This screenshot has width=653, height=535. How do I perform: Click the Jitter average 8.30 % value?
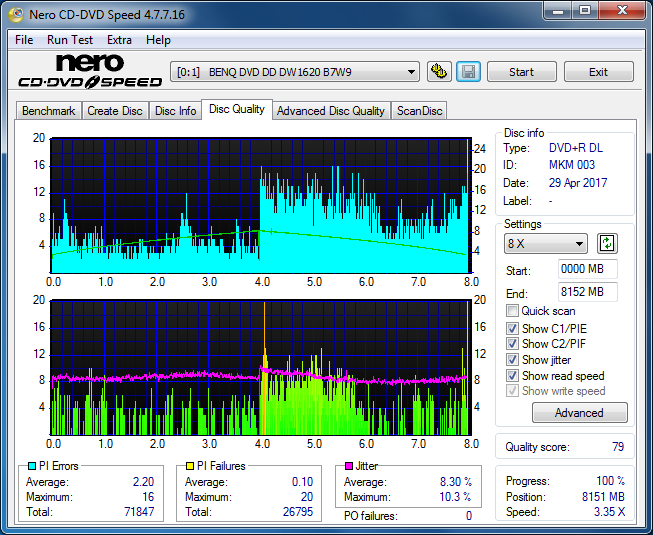tap(456, 482)
